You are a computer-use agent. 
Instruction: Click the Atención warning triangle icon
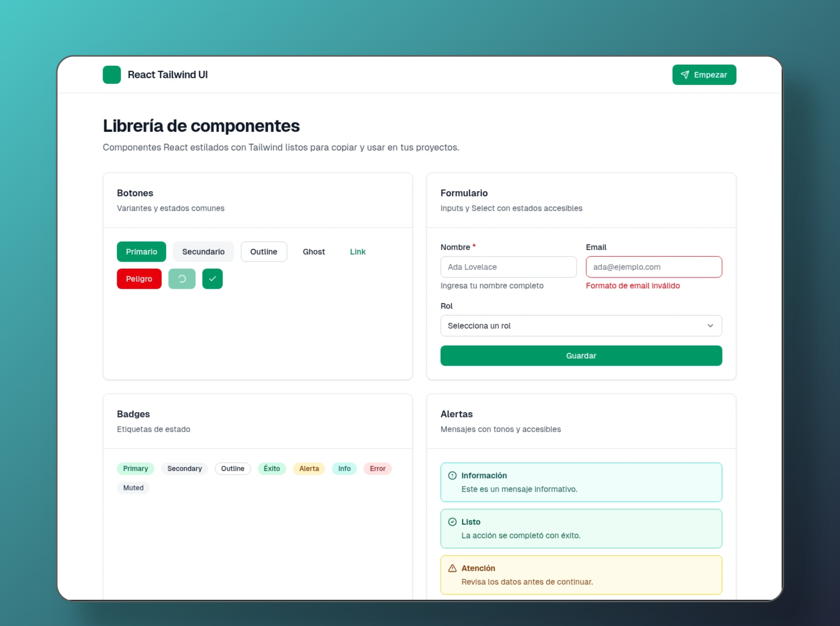[x=452, y=568]
